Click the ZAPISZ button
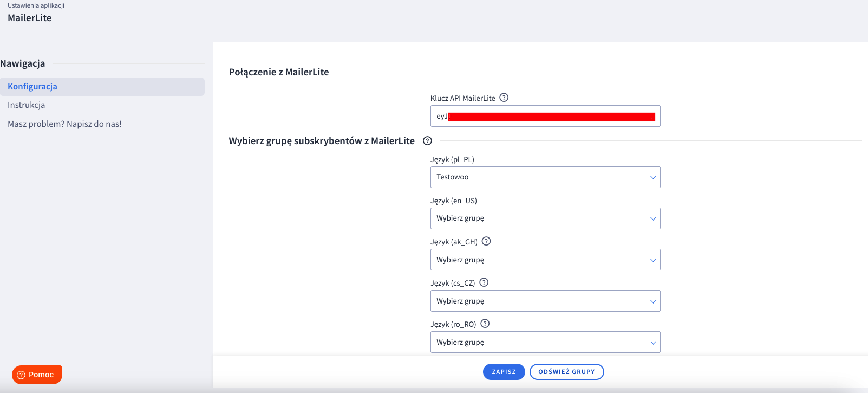The width and height of the screenshot is (868, 393). (504, 372)
